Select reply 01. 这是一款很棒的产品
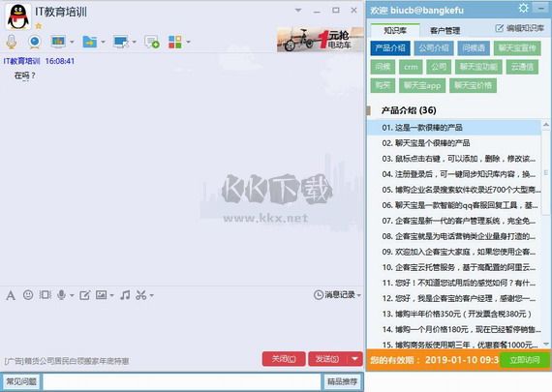This screenshot has width=552, height=392. [x=454, y=128]
